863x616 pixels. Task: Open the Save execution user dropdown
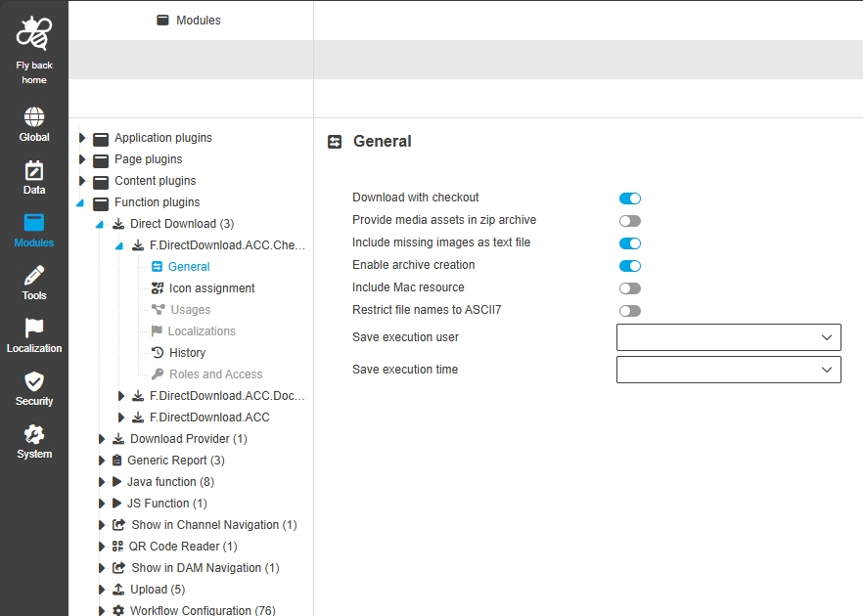(x=728, y=337)
